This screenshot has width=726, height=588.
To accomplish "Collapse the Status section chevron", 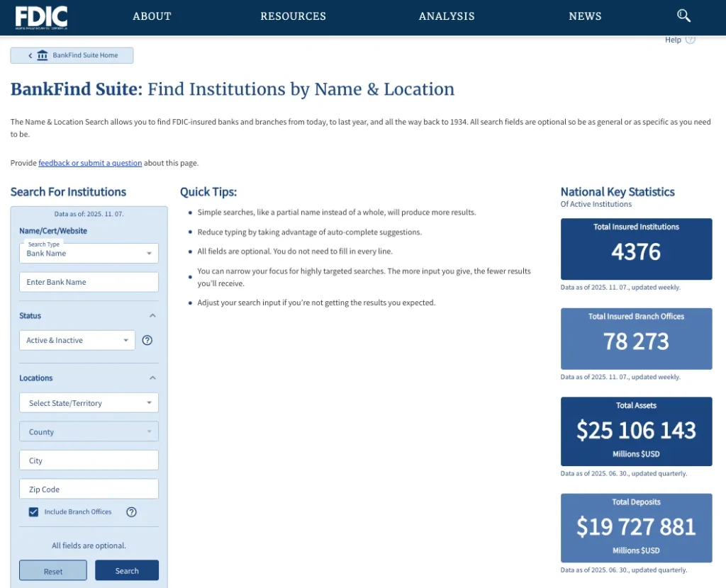I will (152, 316).
